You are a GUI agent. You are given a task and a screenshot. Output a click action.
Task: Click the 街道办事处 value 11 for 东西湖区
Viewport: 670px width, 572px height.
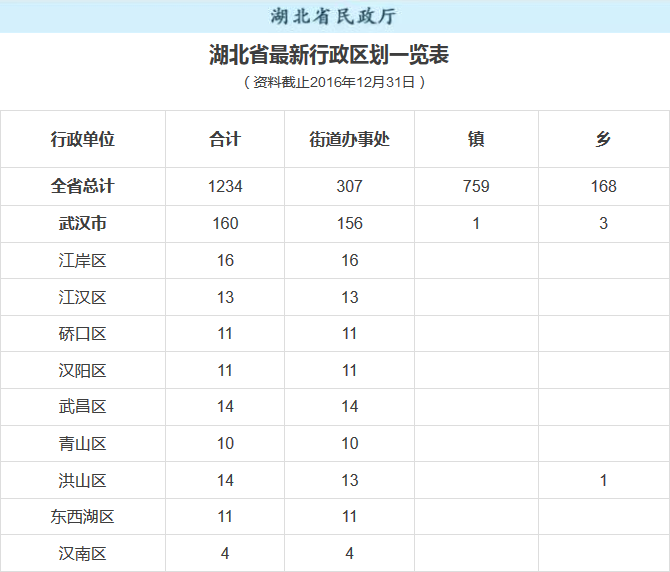350,517
